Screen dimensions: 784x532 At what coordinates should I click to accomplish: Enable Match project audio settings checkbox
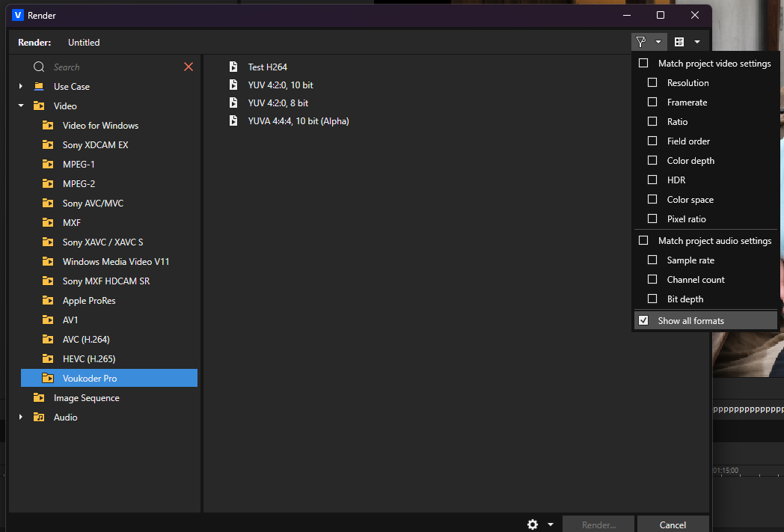click(x=643, y=240)
